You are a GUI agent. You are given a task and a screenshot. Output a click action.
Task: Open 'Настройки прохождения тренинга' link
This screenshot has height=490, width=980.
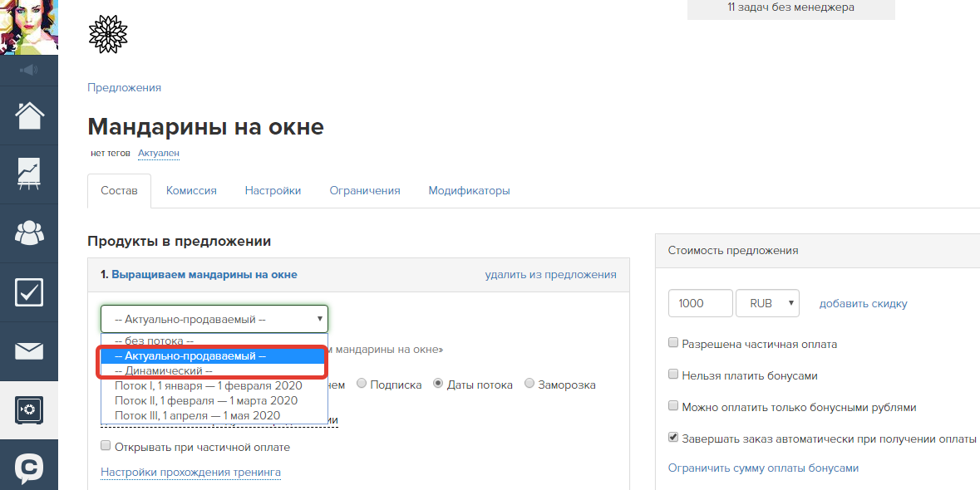190,473
